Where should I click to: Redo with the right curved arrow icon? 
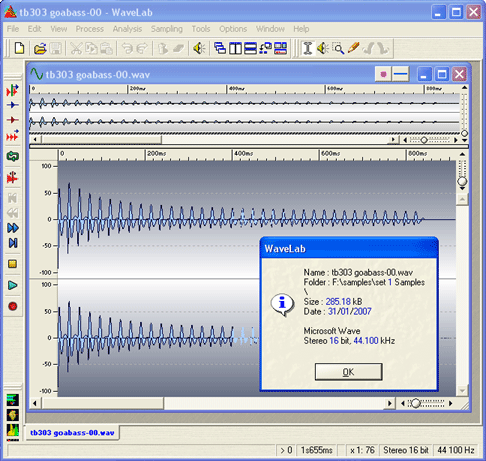pyautogui.click(x=142, y=49)
